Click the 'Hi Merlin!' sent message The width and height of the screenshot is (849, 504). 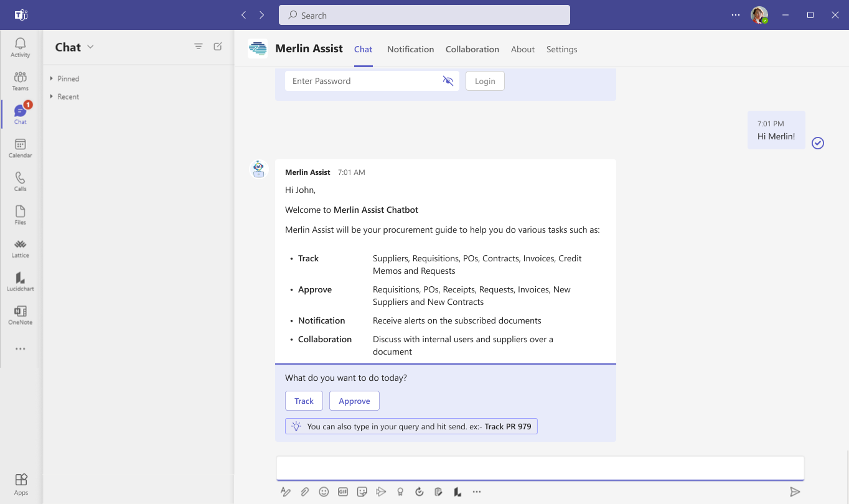(776, 130)
